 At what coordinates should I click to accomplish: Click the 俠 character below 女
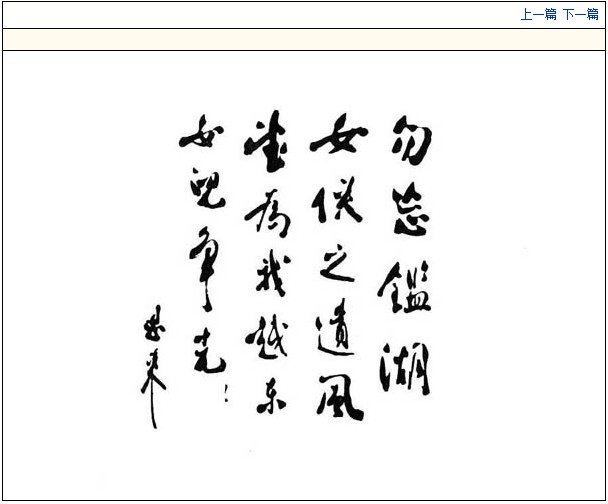pyautogui.click(x=336, y=203)
